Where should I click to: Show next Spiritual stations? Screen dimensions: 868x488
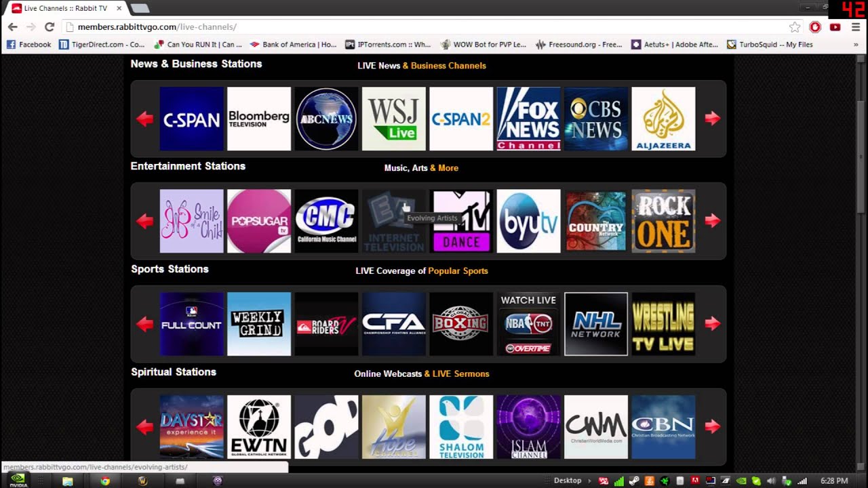tap(712, 427)
